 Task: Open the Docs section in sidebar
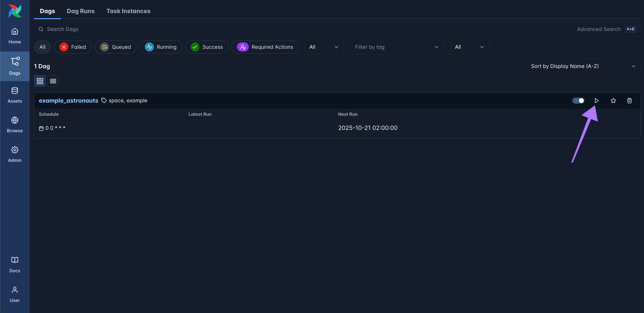[x=15, y=265]
